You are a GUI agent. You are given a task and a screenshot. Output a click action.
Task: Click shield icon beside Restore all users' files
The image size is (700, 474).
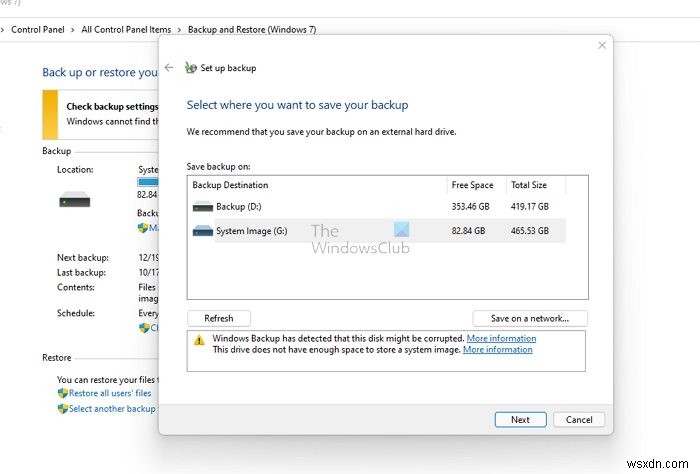coord(62,393)
